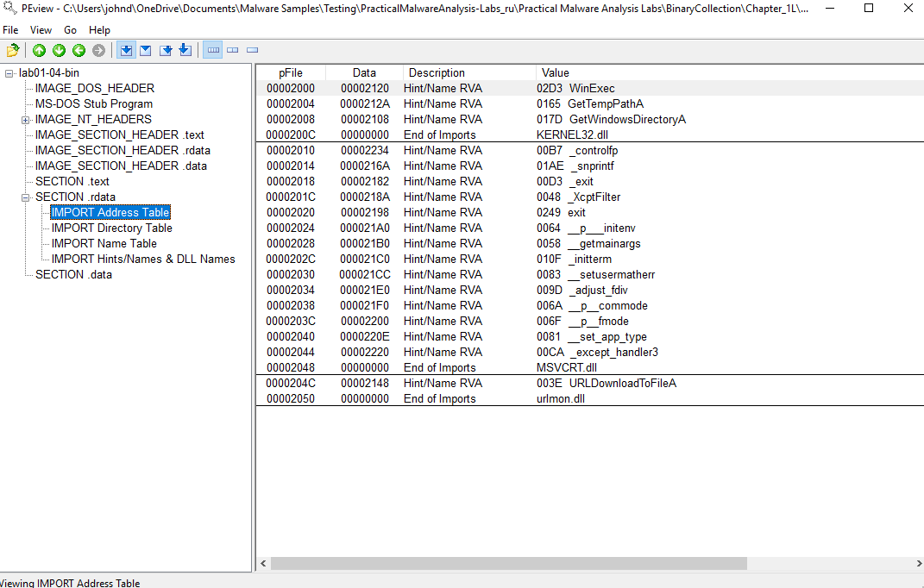Toggle the two-cell data view icon
Screen dimensions: 924x588
pos(232,50)
